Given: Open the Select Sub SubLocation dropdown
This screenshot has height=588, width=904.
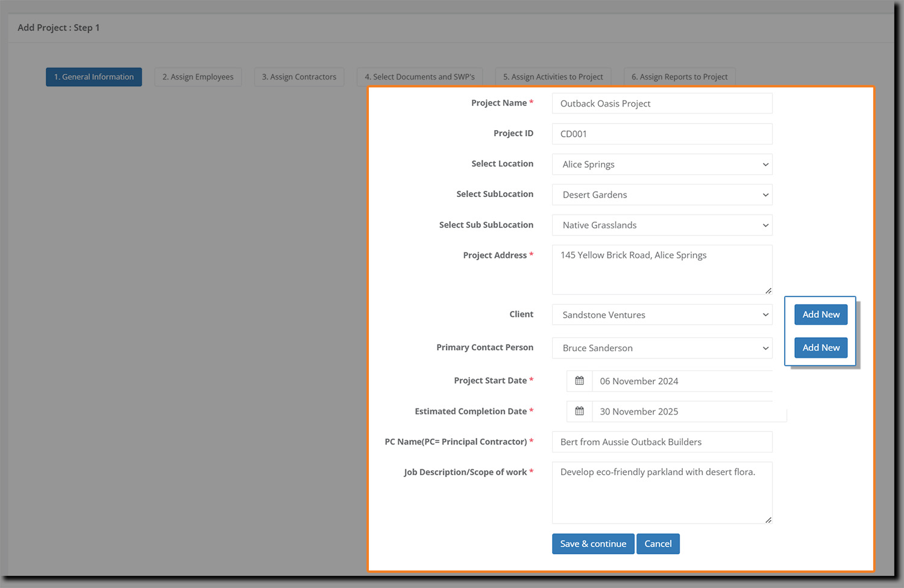Looking at the screenshot, I should coord(662,225).
